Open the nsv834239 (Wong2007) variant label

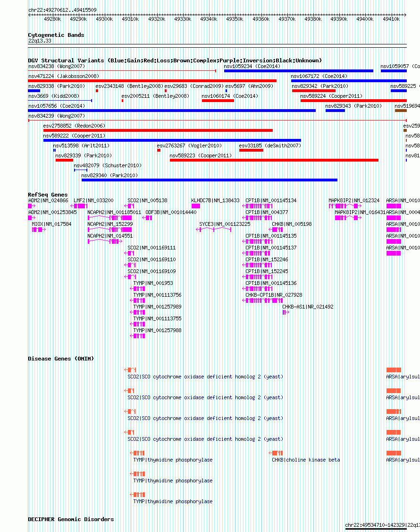click(57, 116)
